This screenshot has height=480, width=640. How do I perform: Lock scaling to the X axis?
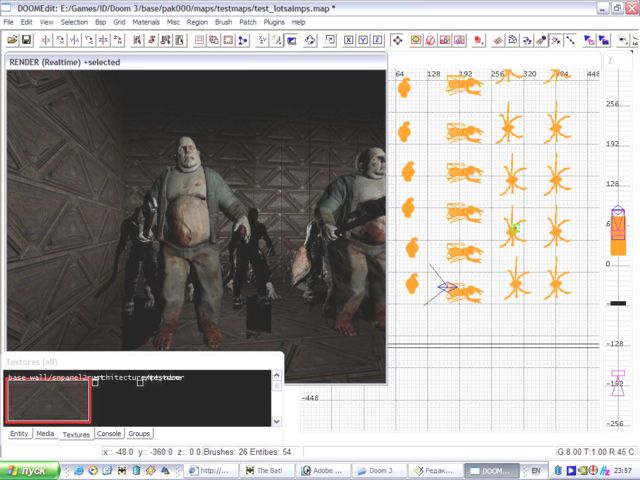point(348,40)
